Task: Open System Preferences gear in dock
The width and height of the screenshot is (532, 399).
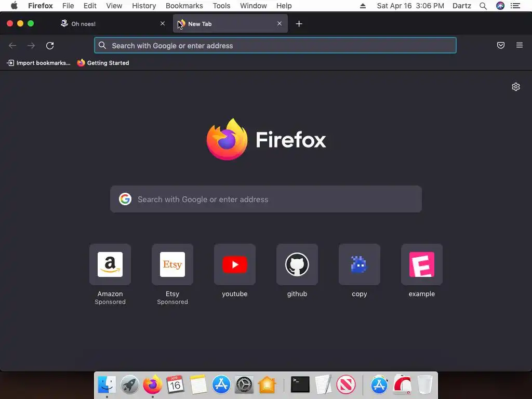Action: (244, 384)
